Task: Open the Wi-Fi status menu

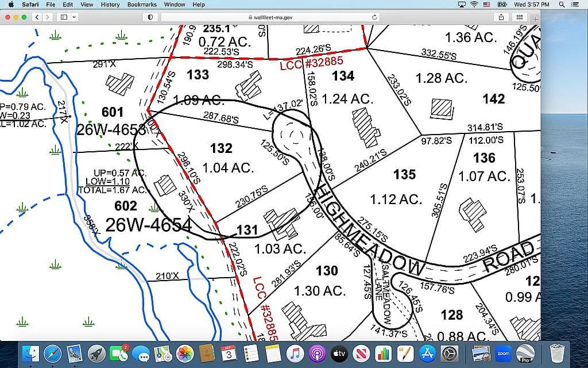Action: click(x=474, y=5)
